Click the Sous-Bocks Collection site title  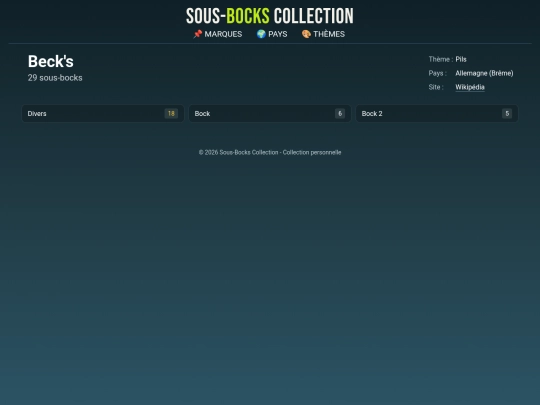pyautogui.click(x=270, y=16)
